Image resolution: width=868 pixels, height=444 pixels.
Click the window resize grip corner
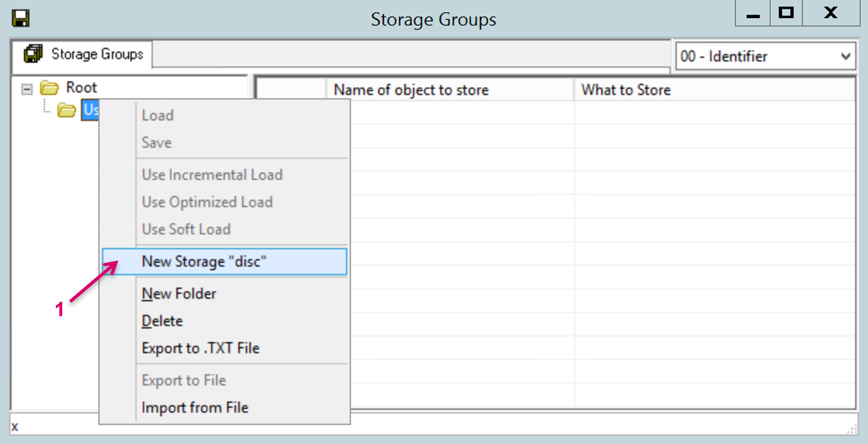[852, 429]
